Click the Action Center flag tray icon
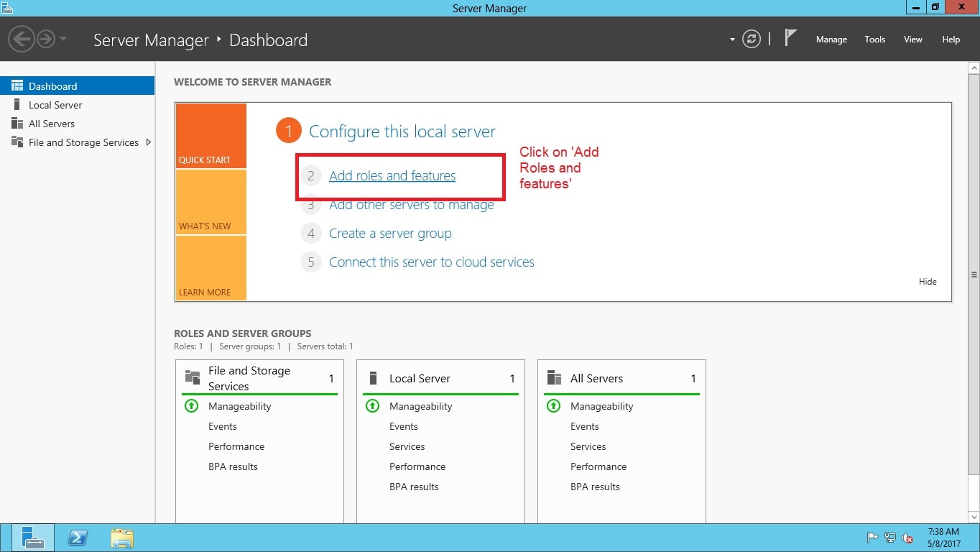This screenshot has width=980, height=552. (x=873, y=538)
